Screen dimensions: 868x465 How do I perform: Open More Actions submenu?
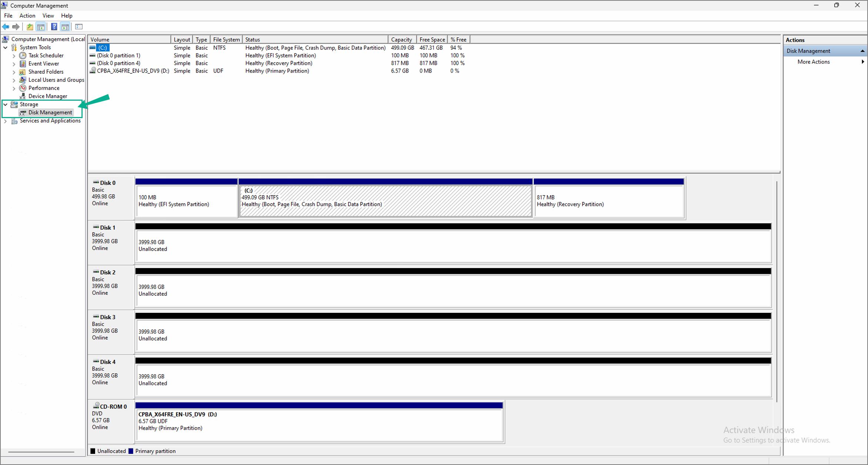(x=825, y=62)
